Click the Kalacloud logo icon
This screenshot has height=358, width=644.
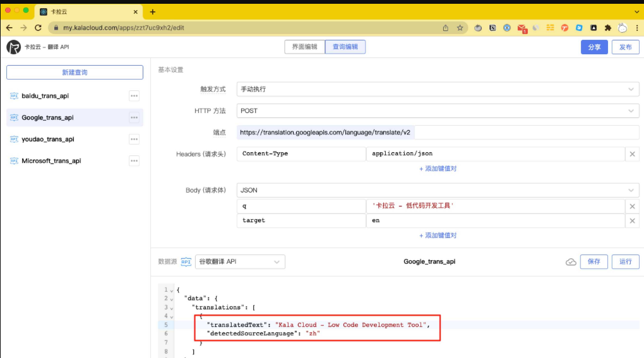13,47
